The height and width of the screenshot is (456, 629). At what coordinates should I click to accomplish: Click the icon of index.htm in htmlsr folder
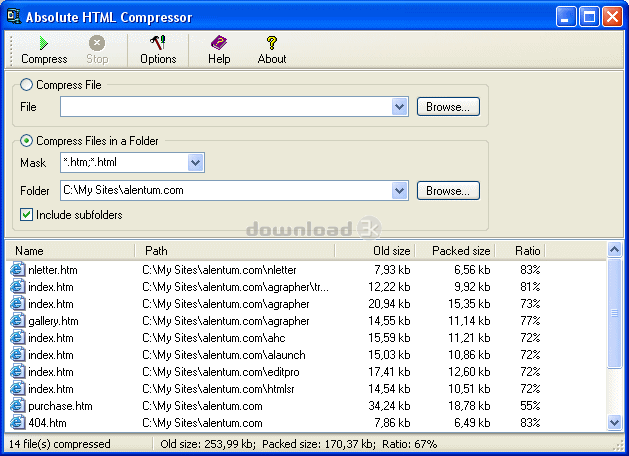tap(17, 388)
